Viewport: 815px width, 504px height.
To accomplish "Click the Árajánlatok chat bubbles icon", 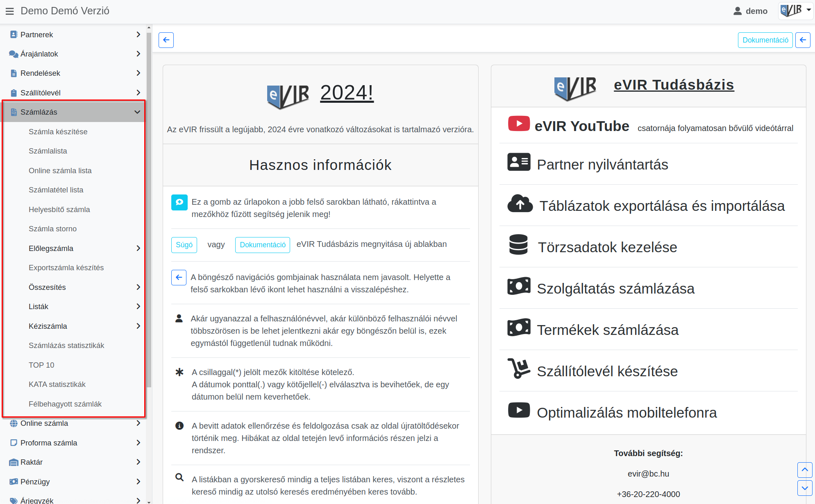I will (x=14, y=54).
